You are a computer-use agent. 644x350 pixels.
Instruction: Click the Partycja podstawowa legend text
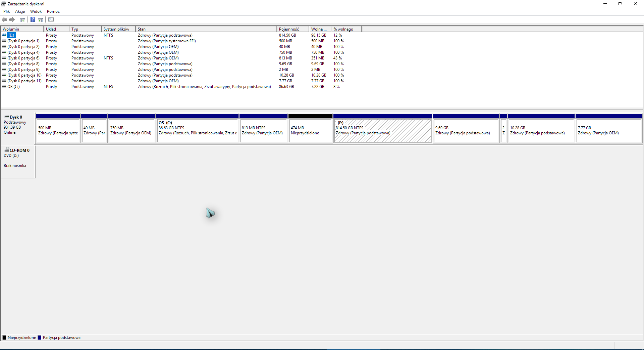pos(62,338)
